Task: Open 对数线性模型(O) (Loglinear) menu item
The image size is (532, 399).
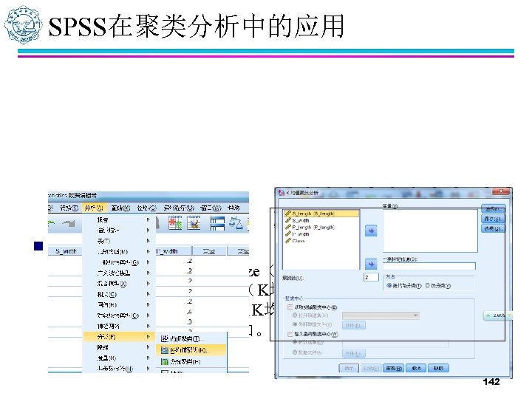Action: pyautogui.click(x=119, y=316)
